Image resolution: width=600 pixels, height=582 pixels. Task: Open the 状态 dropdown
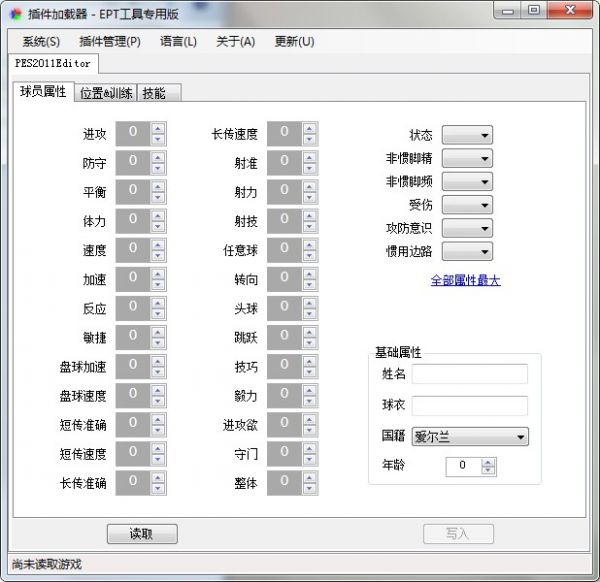point(467,135)
